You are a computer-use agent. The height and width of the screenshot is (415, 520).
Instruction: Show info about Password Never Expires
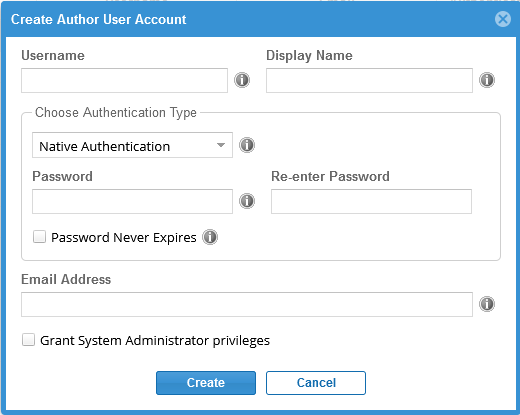point(210,237)
